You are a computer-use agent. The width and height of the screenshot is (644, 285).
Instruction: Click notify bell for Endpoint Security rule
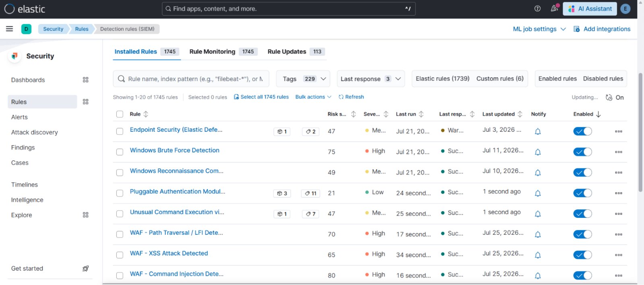point(538,131)
